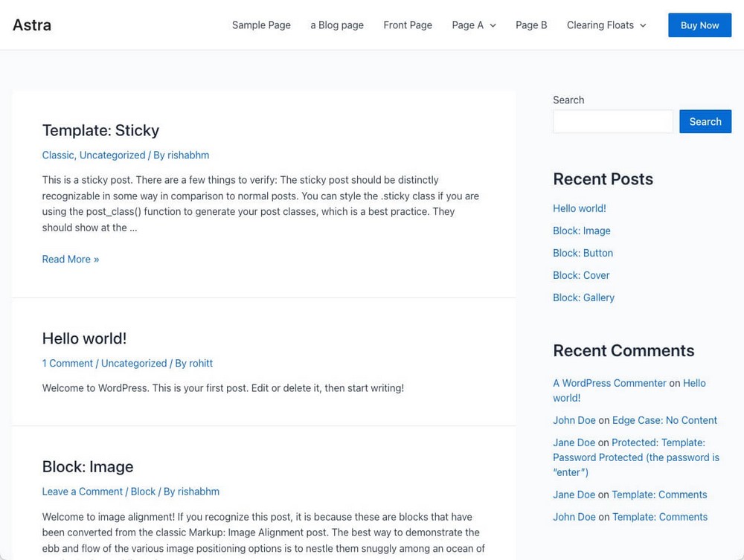Click the Recent Posts heading
This screenshot has width=744, height=560.
point(603,179)
